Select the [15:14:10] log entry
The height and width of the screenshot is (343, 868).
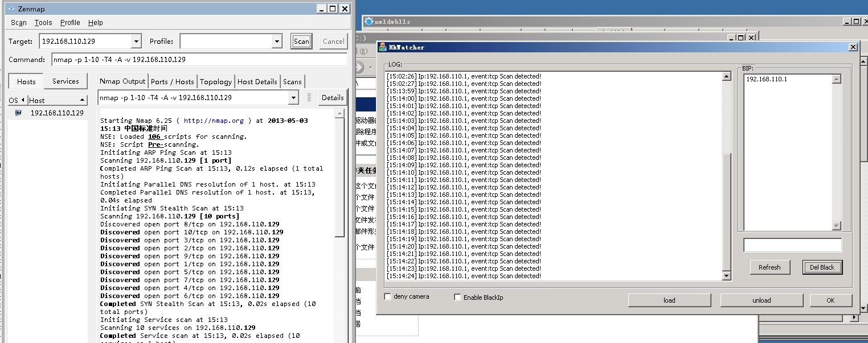click(464, 172)
